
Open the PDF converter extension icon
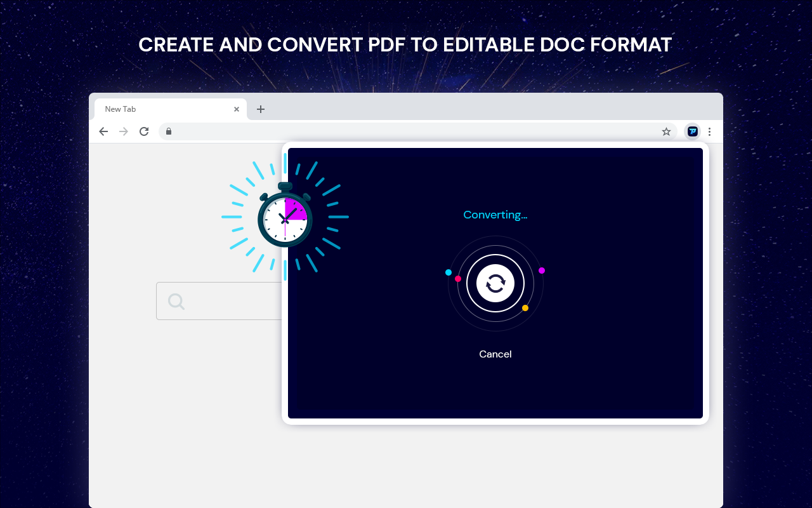pyautogui.click(x=693, y=131)
